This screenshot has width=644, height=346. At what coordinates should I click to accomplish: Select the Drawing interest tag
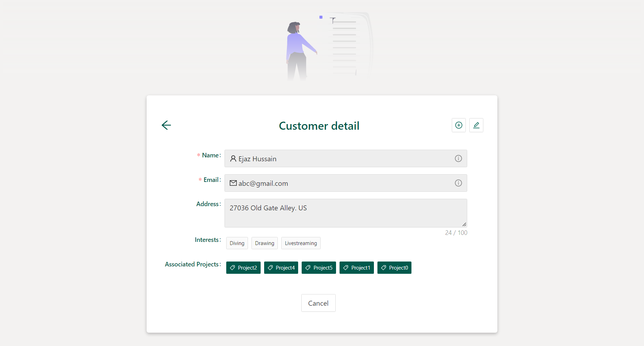coord(264,243)
